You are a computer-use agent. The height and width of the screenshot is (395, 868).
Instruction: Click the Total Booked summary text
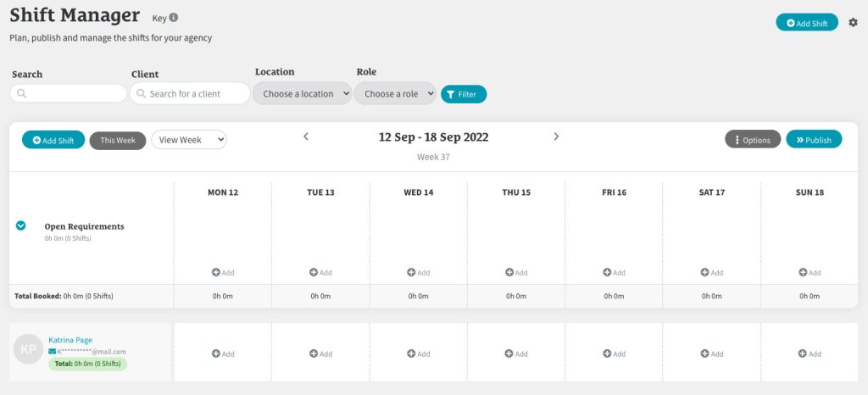64,296
